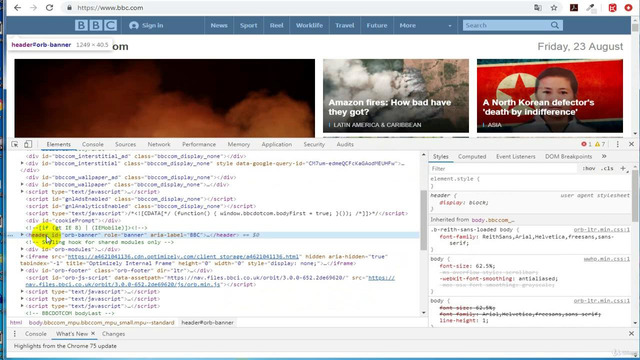Close the bottom drawer
Viewport: 640px width, 360px height.
[631, 334]
